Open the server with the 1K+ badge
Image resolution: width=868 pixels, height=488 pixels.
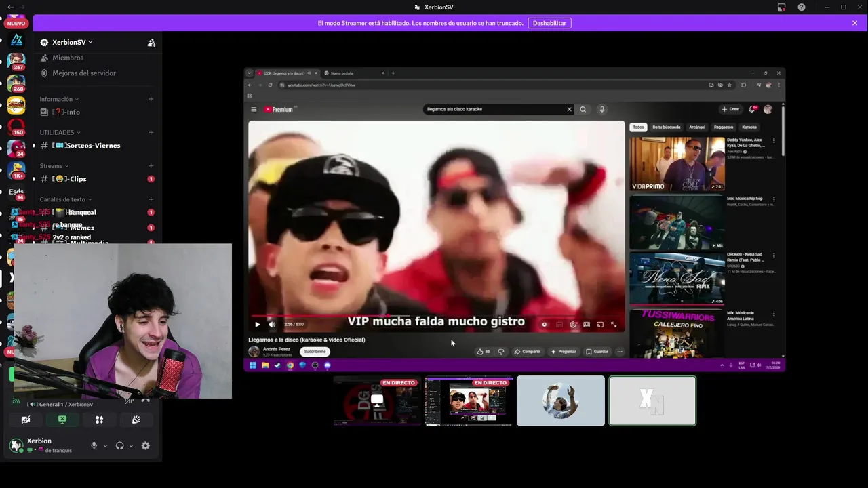click(16, 170)
